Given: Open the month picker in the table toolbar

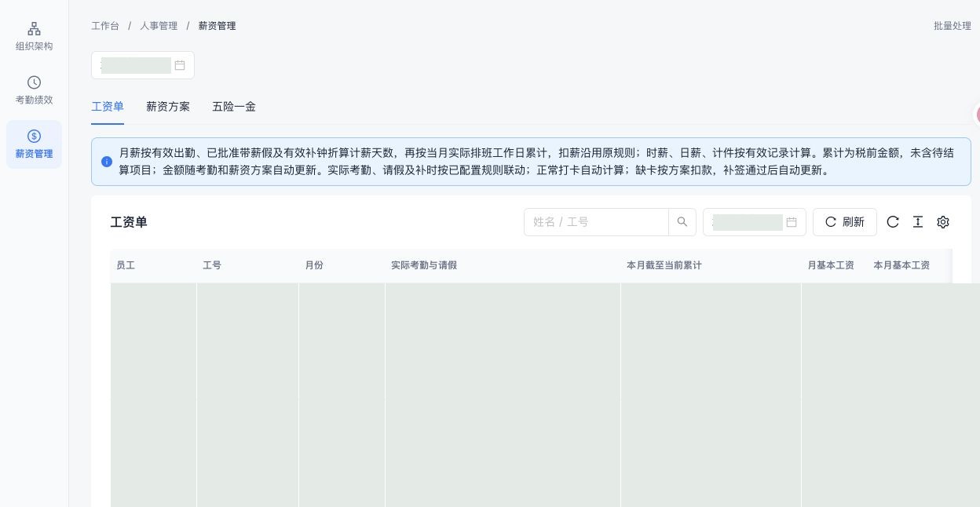Looking at the screenshot, I should (755, 222).
